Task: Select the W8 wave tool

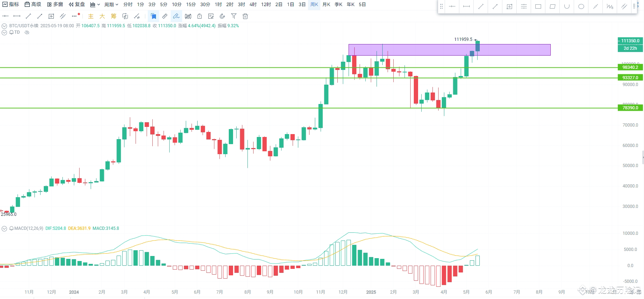Action: (610, 6)
